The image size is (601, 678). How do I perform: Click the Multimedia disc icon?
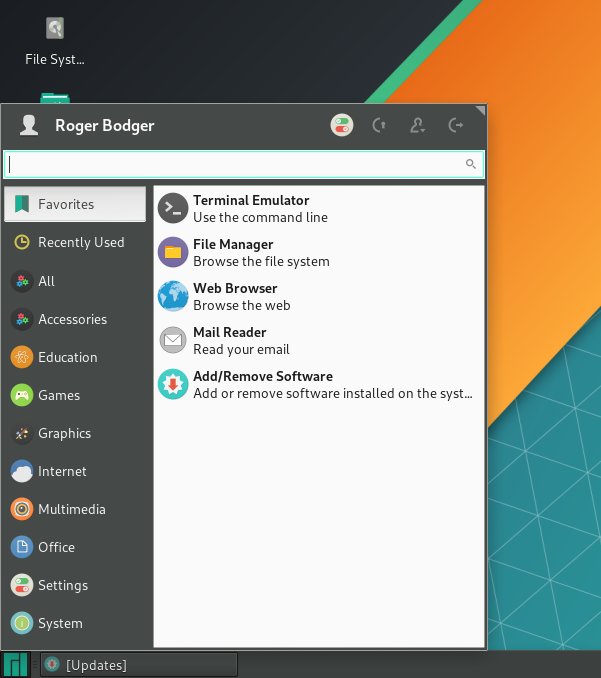22,509
